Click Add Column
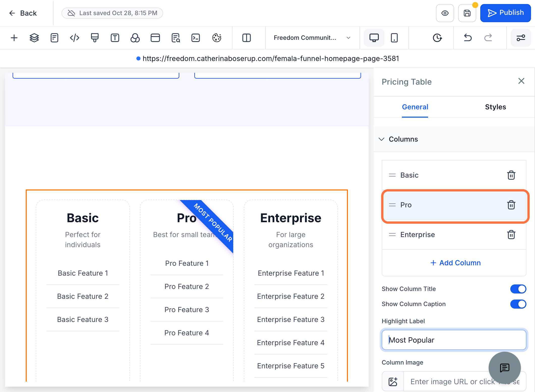This screenshot has width=535, height=392. click(x=455, y=263)
